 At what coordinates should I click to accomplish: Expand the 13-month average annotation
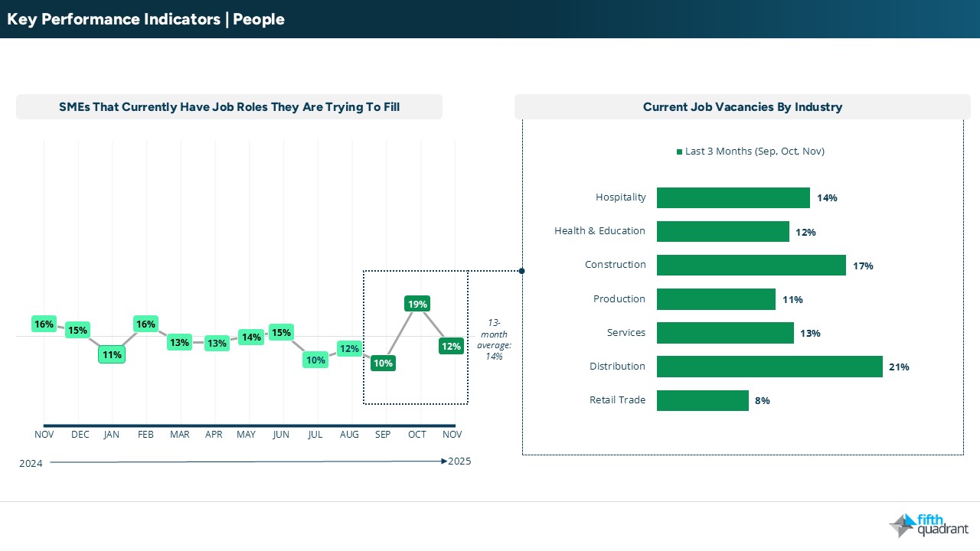[494, 339]
